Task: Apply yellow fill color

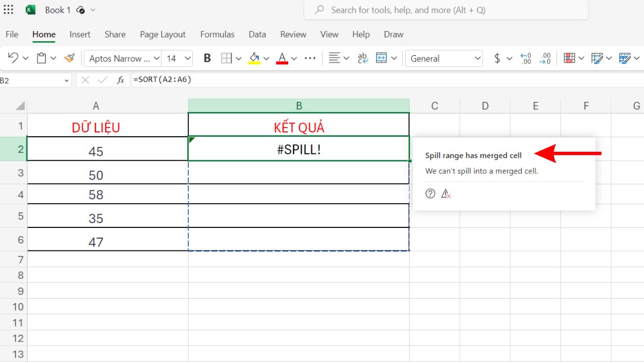Action: 254,58
